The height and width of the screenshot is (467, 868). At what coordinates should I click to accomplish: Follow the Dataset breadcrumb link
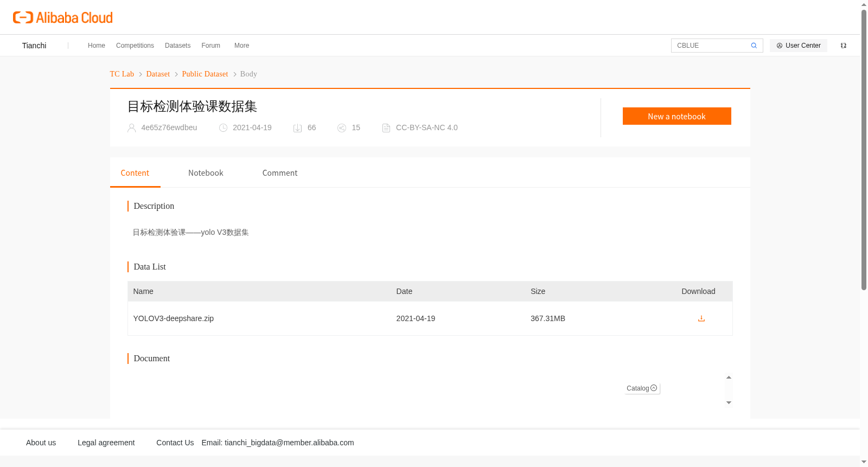[x=158, y=74]
